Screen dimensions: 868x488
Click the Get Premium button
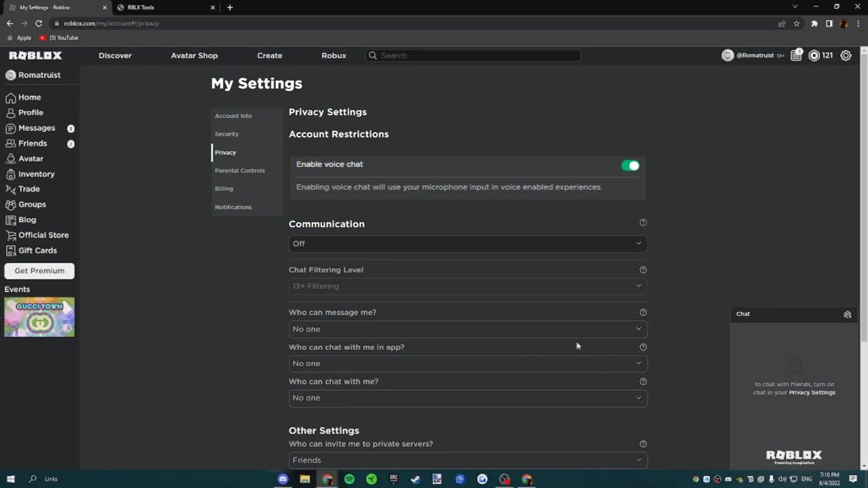39,270
